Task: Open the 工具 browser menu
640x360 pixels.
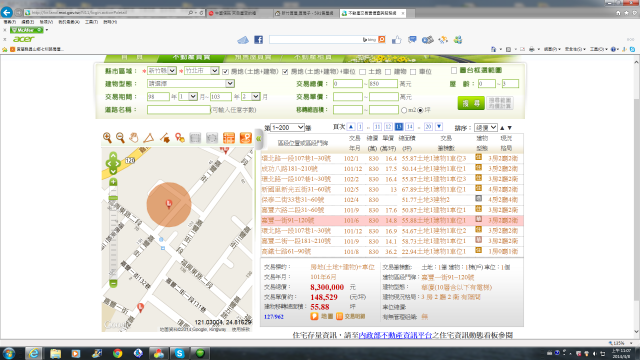Action: [x=91, y=22]
